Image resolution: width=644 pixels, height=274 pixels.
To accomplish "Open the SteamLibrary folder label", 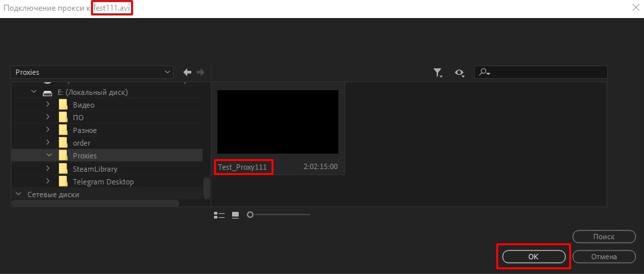I will coord(95,169).
